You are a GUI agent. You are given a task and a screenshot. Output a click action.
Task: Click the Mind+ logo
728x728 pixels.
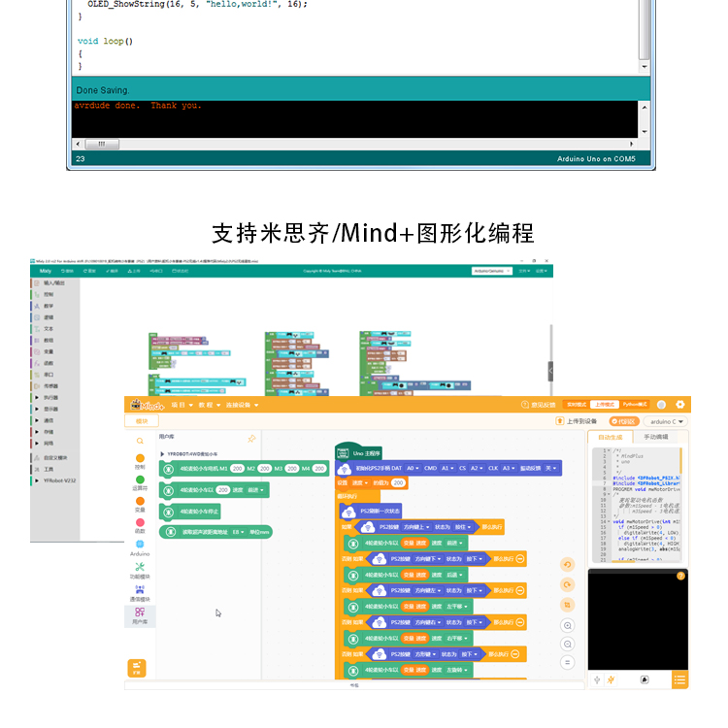tap(148, 405)
